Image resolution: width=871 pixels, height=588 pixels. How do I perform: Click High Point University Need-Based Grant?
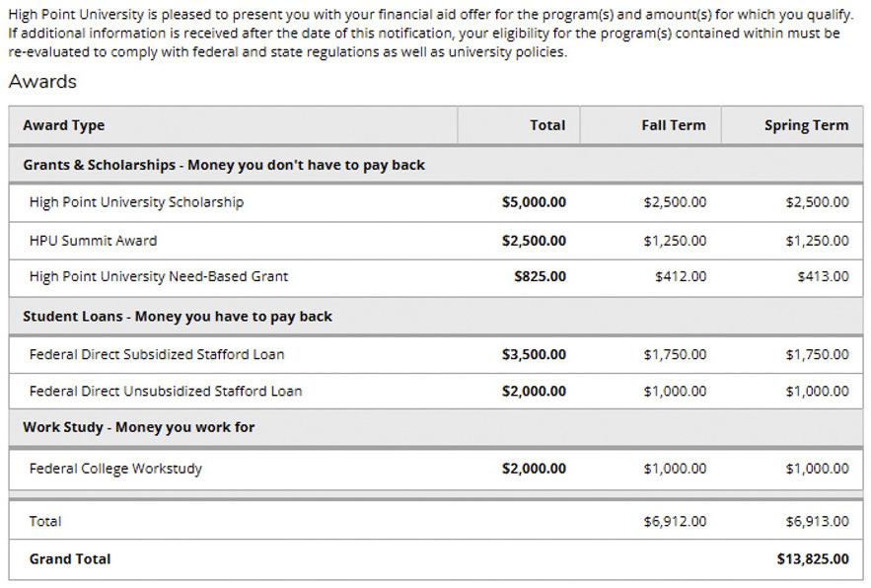pos(159,277)
